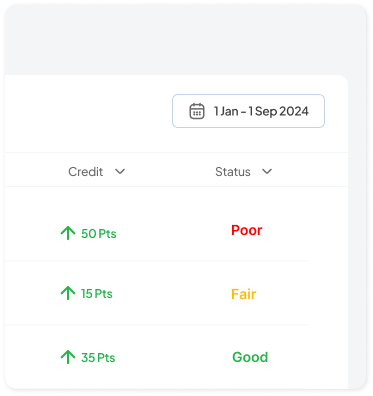Select the 35 Pts credit value
The image size is (373, 396).
pyautogui.click(x=98, y=358)
